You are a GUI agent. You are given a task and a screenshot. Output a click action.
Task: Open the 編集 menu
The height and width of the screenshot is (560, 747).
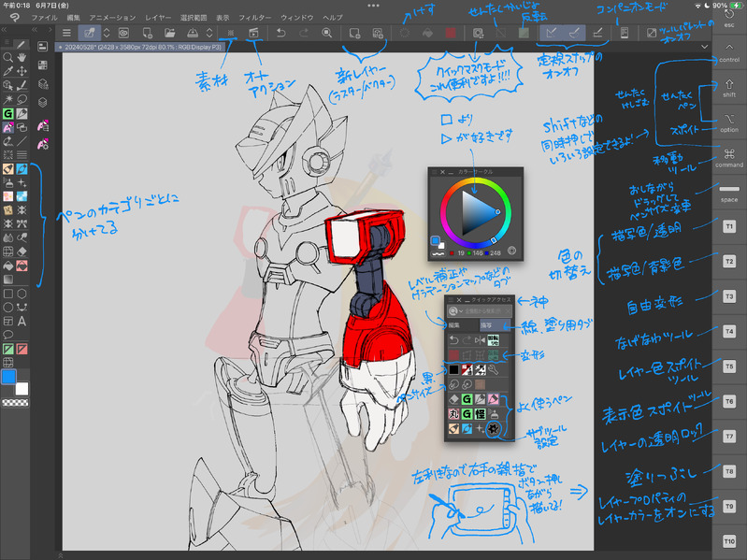tap(74, 18)
